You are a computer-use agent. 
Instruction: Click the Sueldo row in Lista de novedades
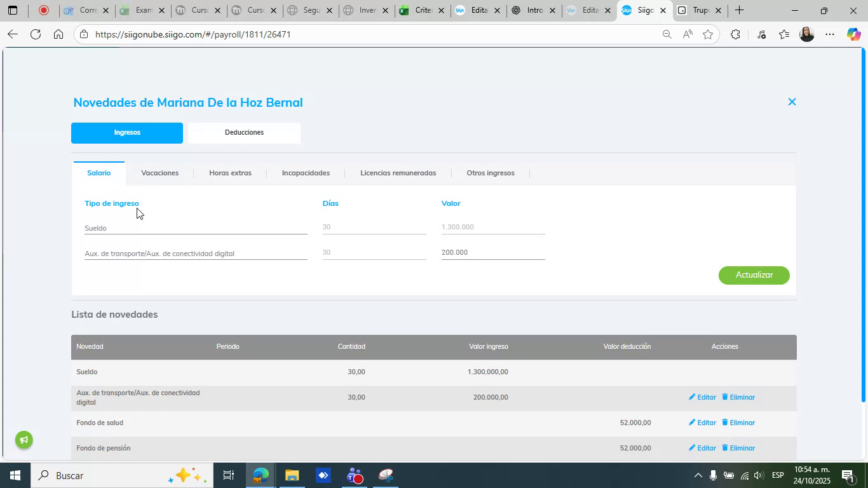(434, 372)
